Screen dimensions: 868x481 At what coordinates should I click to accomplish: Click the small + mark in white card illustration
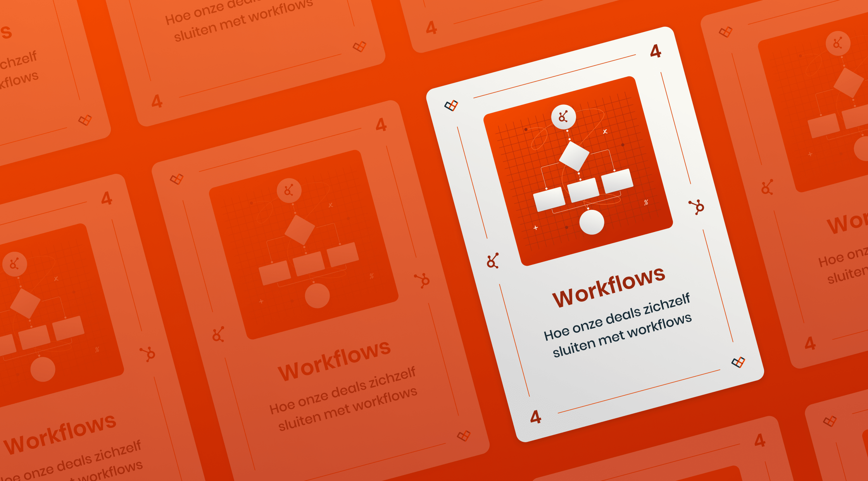click(x=536, y=228)
